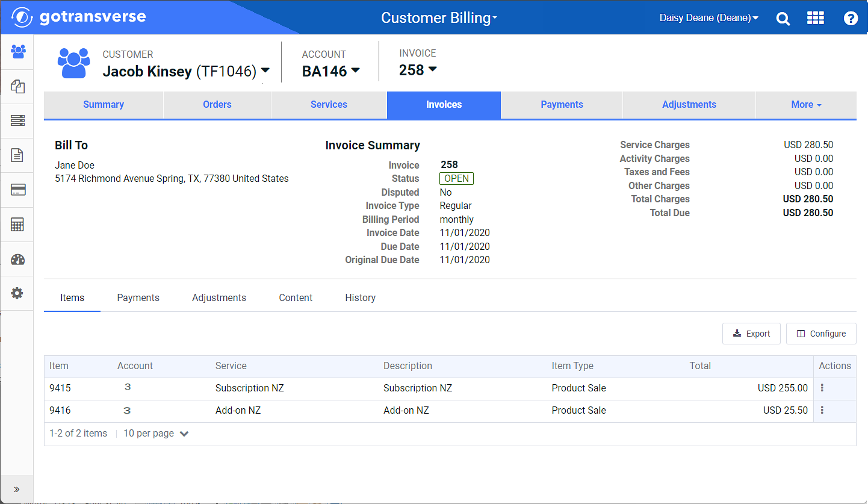Open the Services server-stack sidebar icon
The width and height of the screenshot is (868, 504).
(x=18, y=120)
